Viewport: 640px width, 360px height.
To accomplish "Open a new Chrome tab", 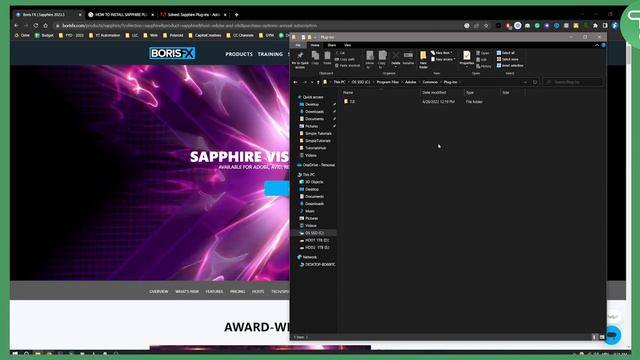I will click(236, 15).
